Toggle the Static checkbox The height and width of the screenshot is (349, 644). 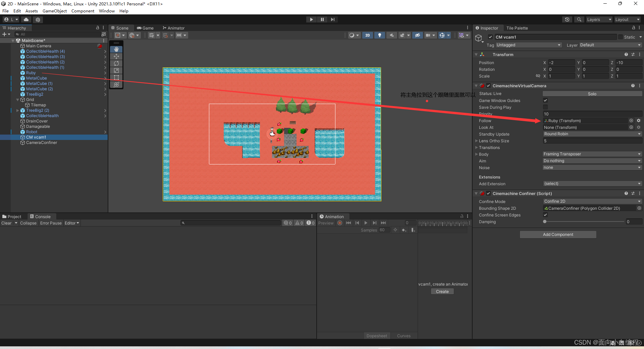(621, 37)
